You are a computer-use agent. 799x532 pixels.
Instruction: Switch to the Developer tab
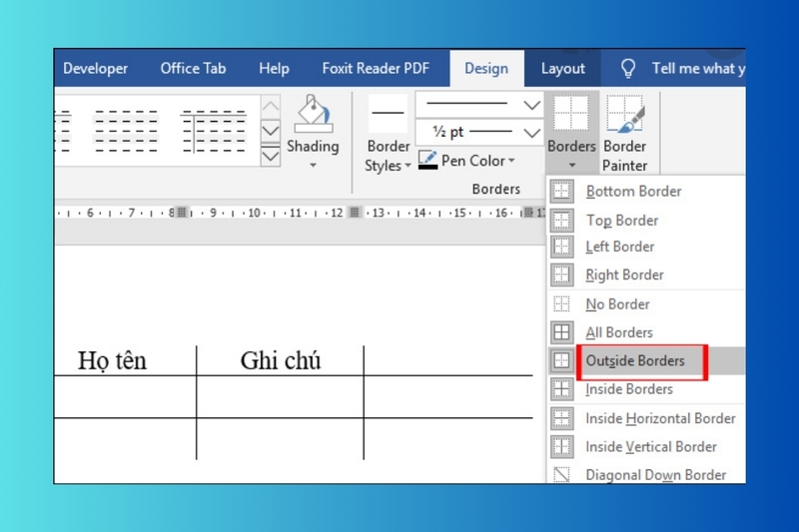pyautogui.click(x=95, y=68)
